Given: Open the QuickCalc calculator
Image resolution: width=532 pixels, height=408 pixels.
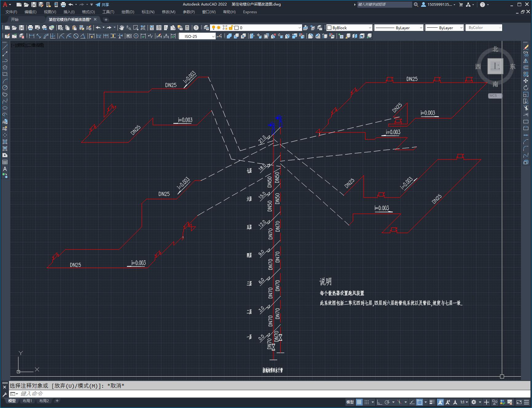Looking at the screenshot, I should [x=187, y=28].
